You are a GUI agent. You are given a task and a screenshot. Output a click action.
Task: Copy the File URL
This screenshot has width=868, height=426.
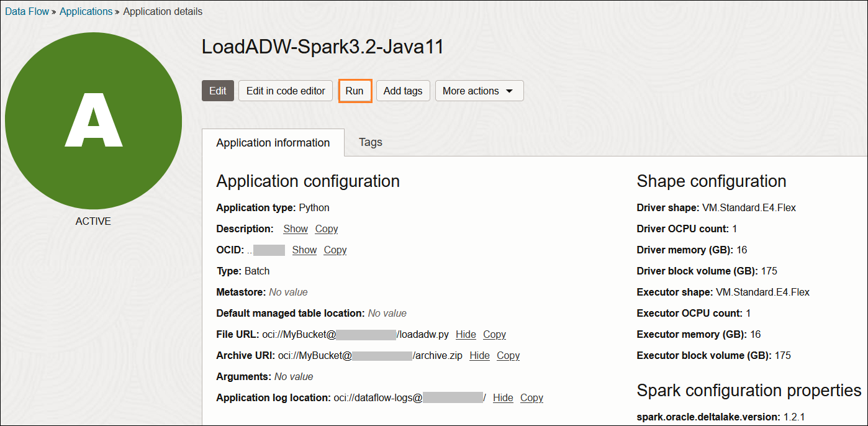tap(494, 334)
